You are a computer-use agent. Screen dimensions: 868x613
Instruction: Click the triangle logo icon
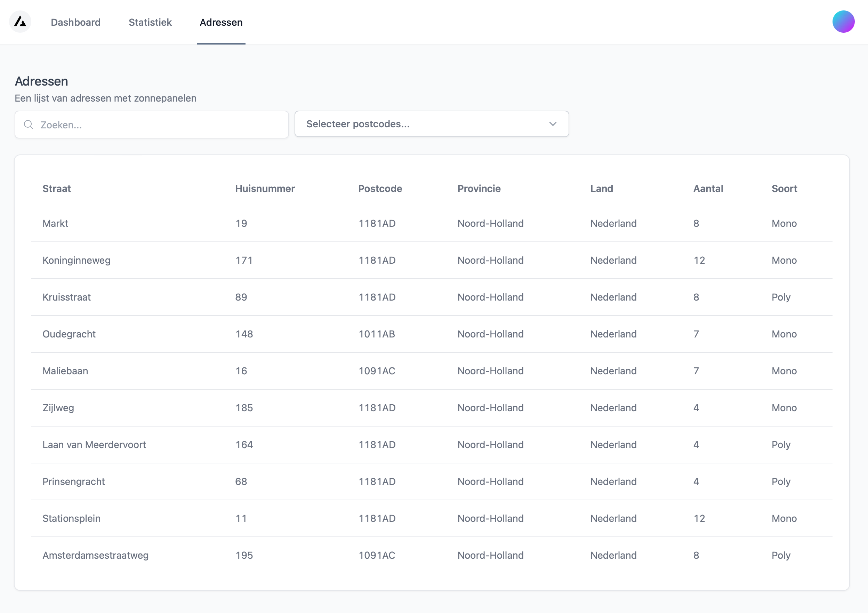coord(20,22)
